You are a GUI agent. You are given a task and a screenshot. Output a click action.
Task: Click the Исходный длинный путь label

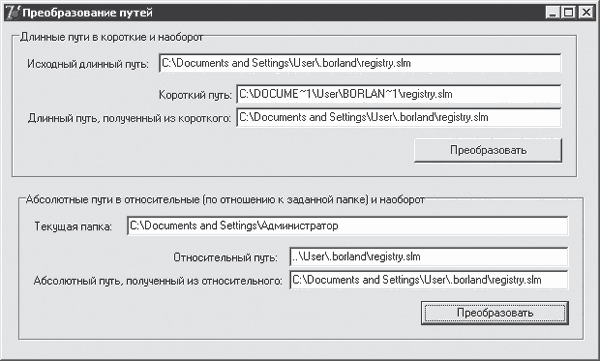pos(88,64)
